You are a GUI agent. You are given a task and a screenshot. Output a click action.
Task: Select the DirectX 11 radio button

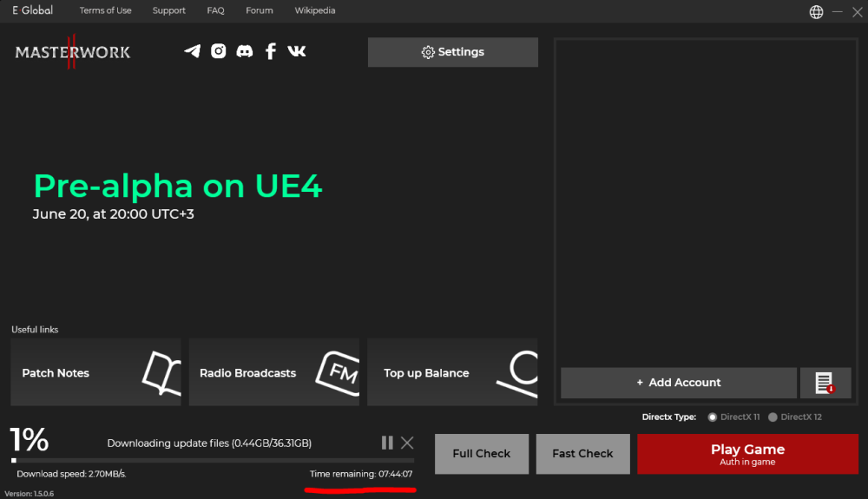pyautogui.click(x=713, y=417)
